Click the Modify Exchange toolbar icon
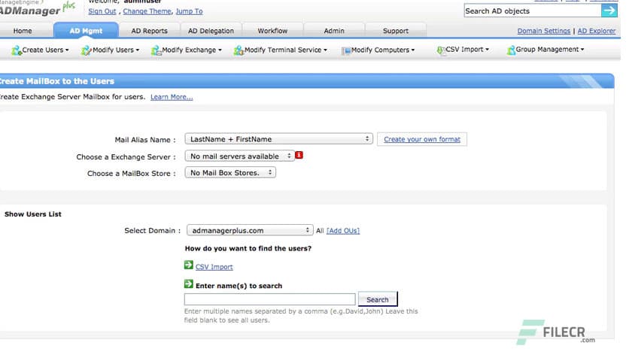The width and height of the screenshot is (629, 364). [x=156, y=50]
